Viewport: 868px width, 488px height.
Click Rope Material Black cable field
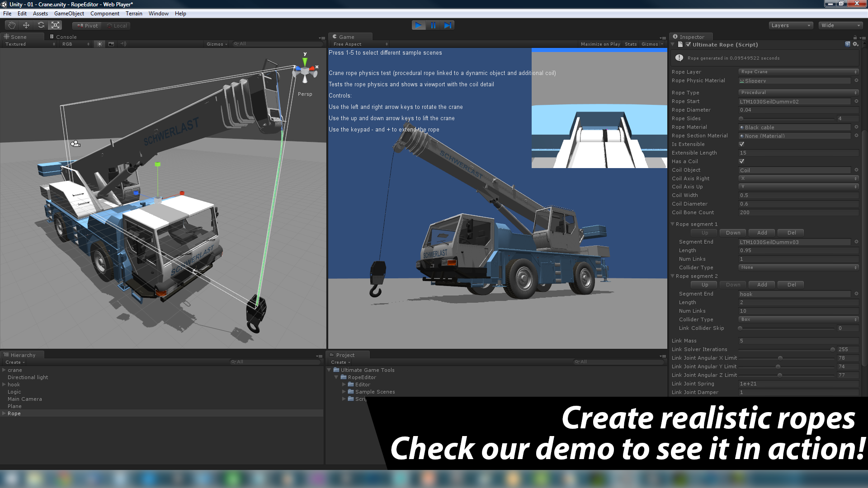(x=797, y=127)
